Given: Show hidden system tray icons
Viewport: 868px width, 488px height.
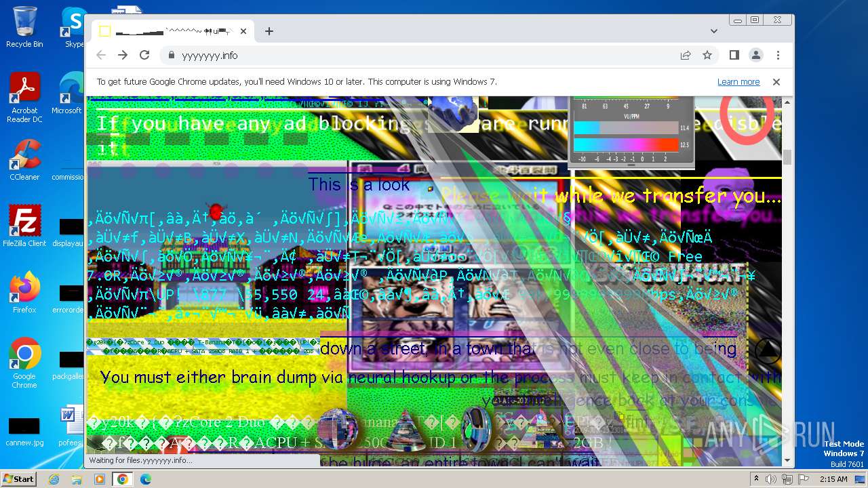Looking at the screenshot, I should tap(757, 479).
